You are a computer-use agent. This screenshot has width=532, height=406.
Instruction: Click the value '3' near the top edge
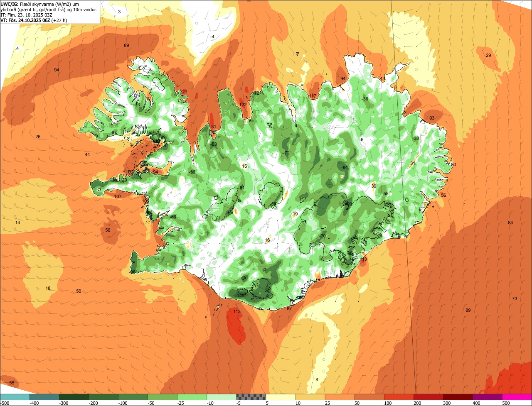119,12
